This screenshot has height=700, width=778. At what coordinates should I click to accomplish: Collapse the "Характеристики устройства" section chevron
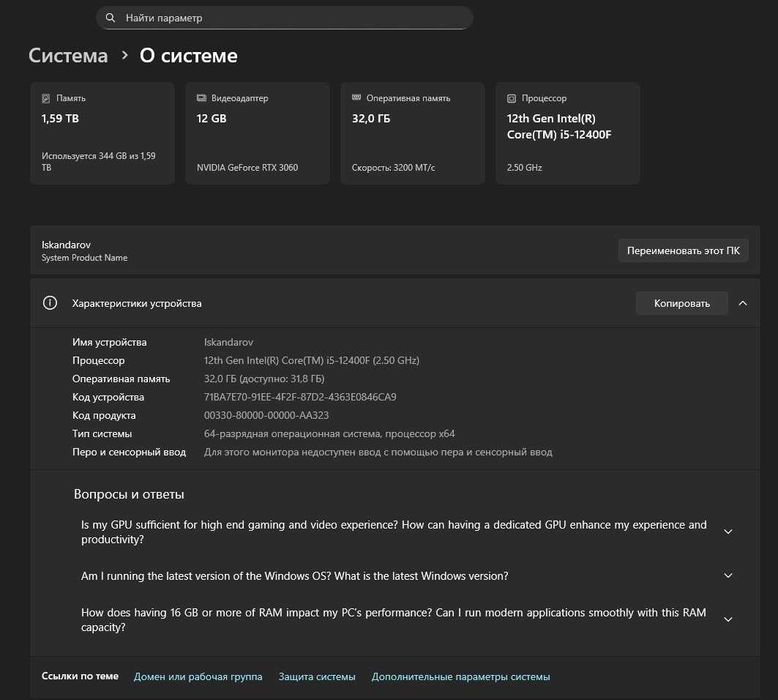(742, 303)
